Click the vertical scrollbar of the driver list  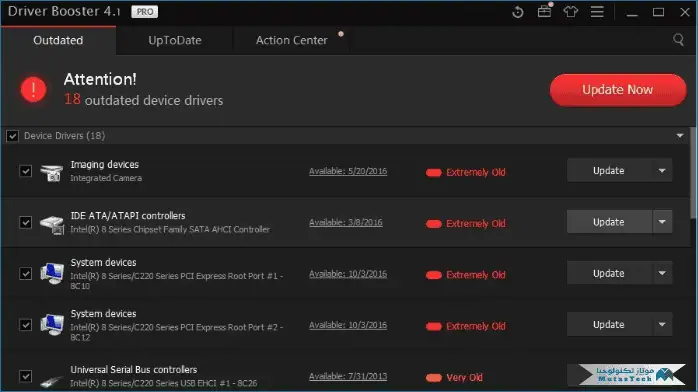coord(694,174)
